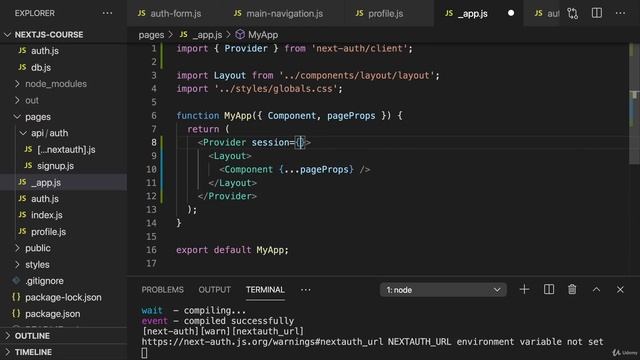Screen dimensions: 640x360
Task: Switch to profile.js tab
Action: tap(385, 13)
